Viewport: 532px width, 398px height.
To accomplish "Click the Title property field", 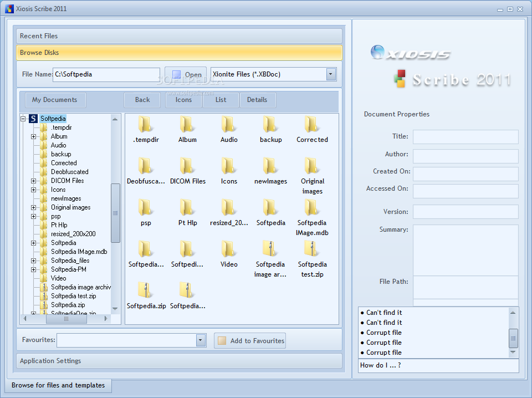I will 465,137.
